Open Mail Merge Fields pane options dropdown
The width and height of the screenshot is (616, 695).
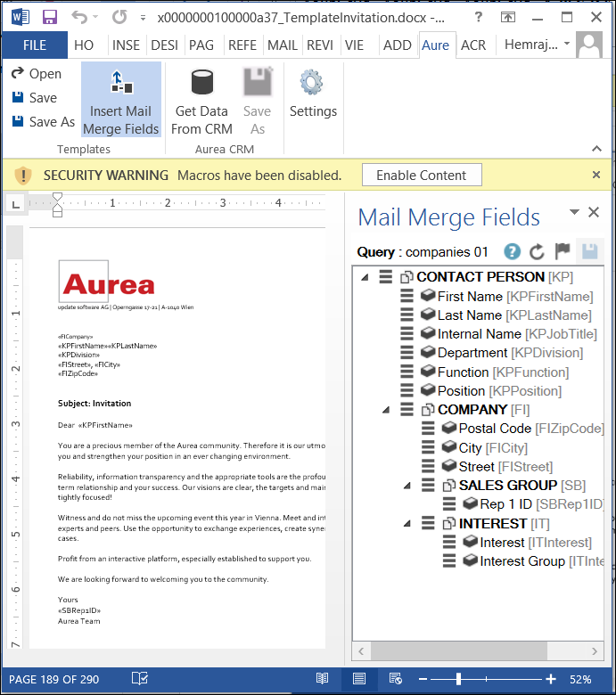coord(574,212)
